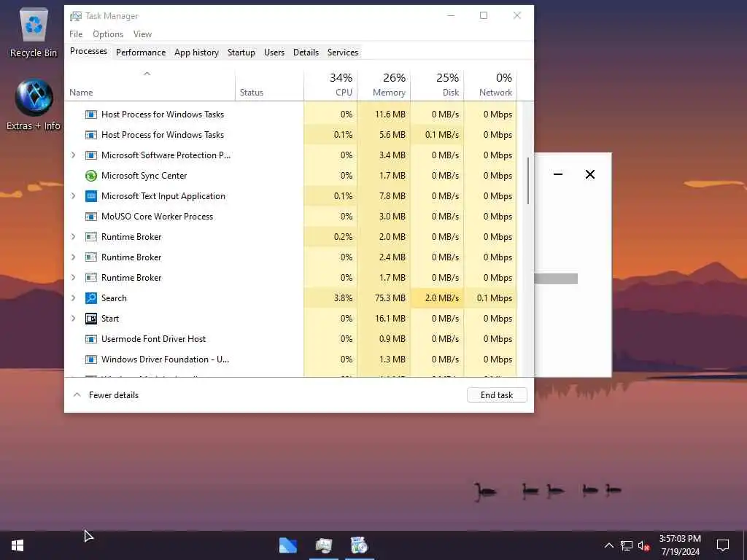747x560 pixels.
Task: Select the Start process icon
Action: pyautogui.click(x=91, y=319)
